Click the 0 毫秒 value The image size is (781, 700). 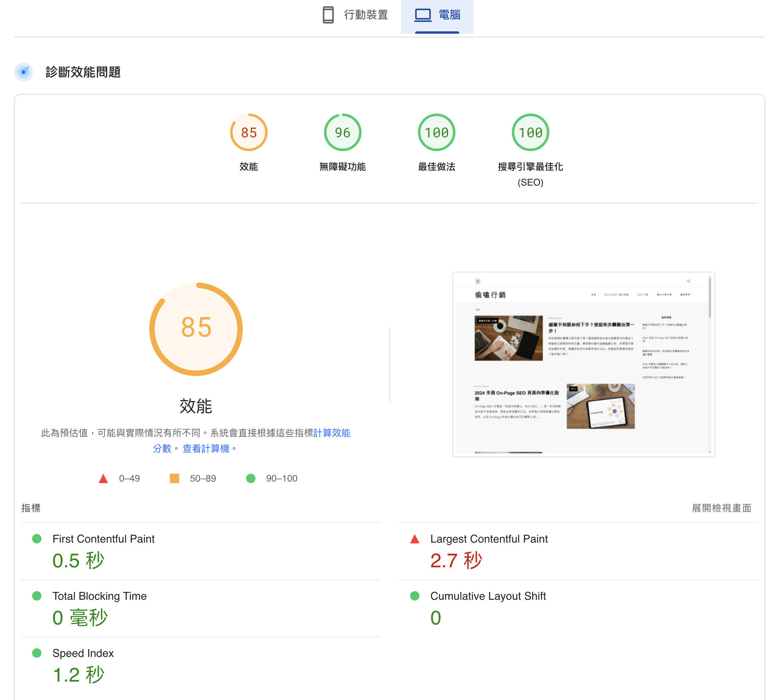80,618
